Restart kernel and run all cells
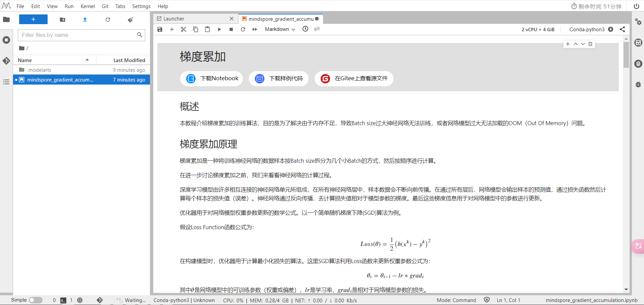 tap(255, 29)
